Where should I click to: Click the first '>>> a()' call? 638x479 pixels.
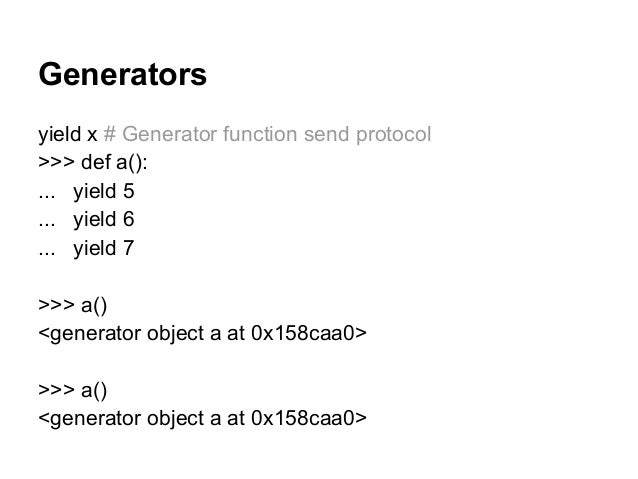point(73,305)
